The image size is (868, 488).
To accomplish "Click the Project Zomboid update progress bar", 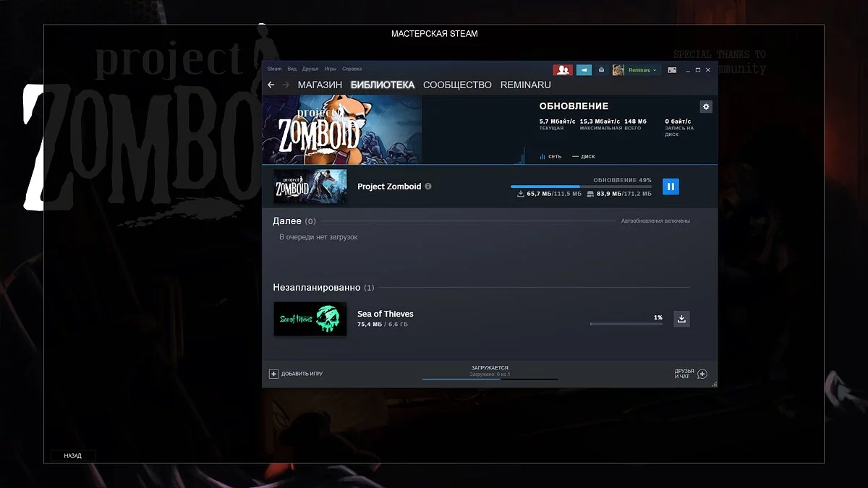I will point(581,187).
